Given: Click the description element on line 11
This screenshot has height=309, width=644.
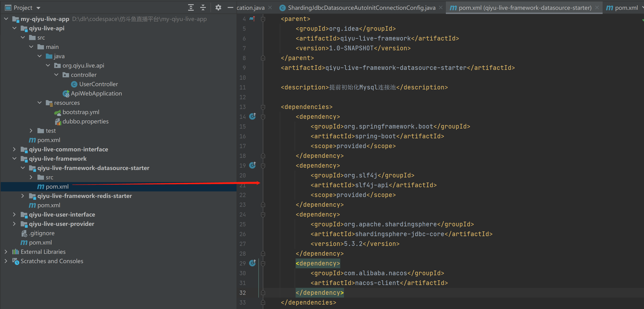Looking at the screenshot, I should 364,87.
